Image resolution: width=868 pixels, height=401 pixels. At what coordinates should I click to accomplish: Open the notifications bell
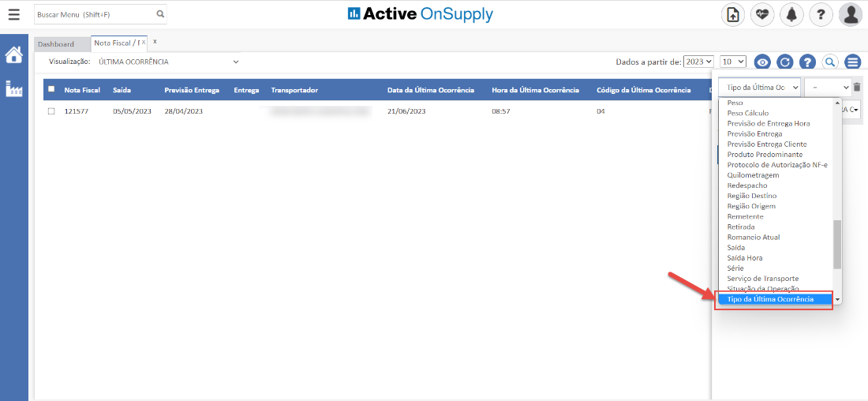point(791,14)
